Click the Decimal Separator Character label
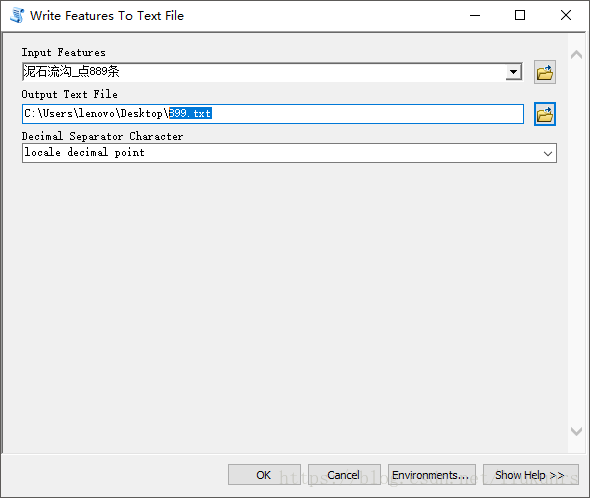 click(x=102, y=136)
